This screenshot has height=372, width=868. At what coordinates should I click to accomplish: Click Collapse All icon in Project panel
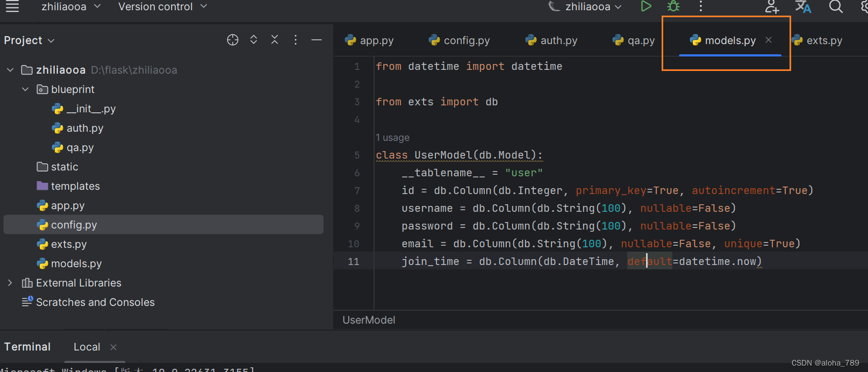tap(275, 40)
